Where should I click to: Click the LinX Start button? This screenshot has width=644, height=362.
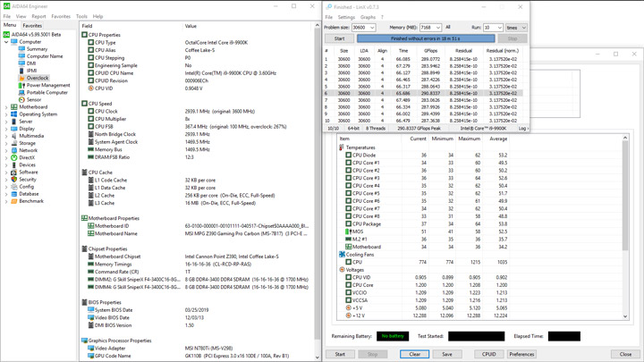click(x=339, y=38)
